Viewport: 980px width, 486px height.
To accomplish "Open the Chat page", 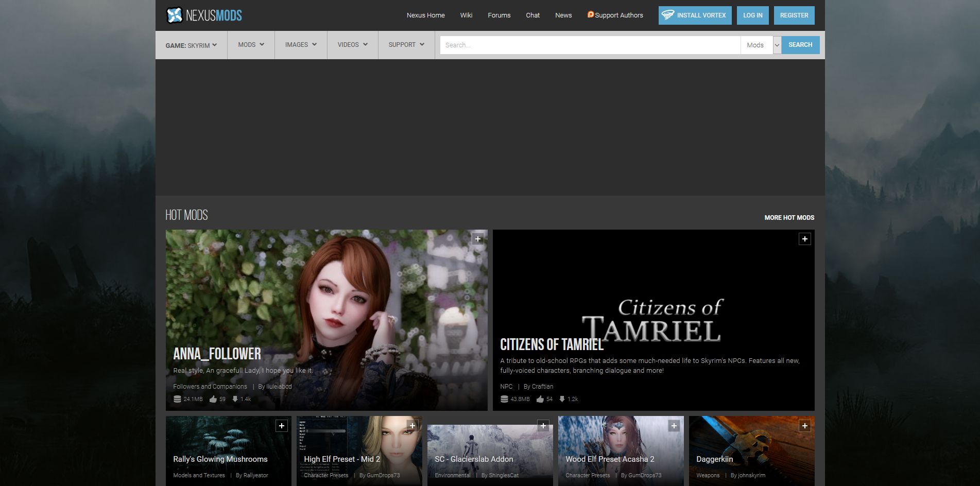I will 532,15.
